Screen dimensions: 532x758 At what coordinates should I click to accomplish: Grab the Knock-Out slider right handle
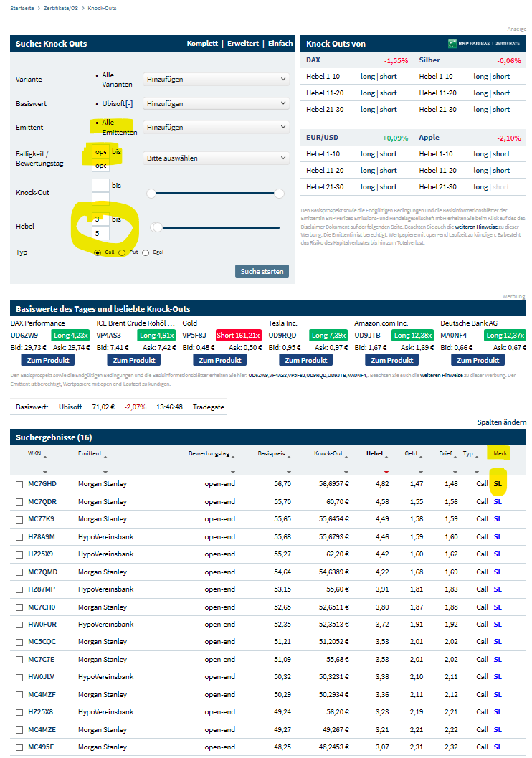[279, 194]
